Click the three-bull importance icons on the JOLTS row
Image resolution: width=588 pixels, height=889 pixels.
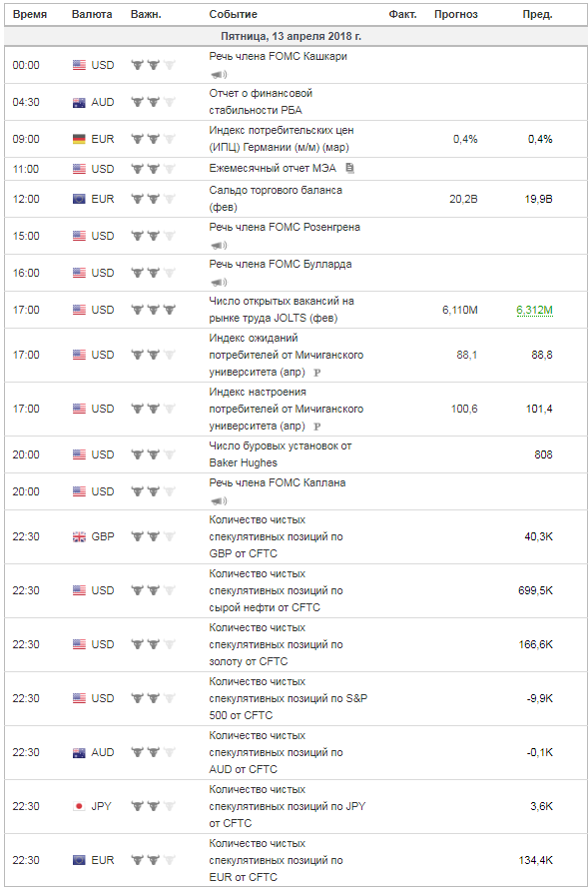(153, 310)
